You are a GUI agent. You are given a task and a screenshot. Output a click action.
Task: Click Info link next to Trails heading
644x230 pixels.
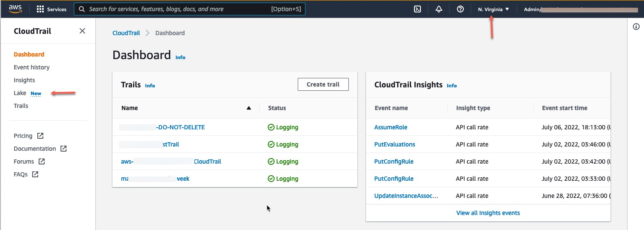(150, 86)
